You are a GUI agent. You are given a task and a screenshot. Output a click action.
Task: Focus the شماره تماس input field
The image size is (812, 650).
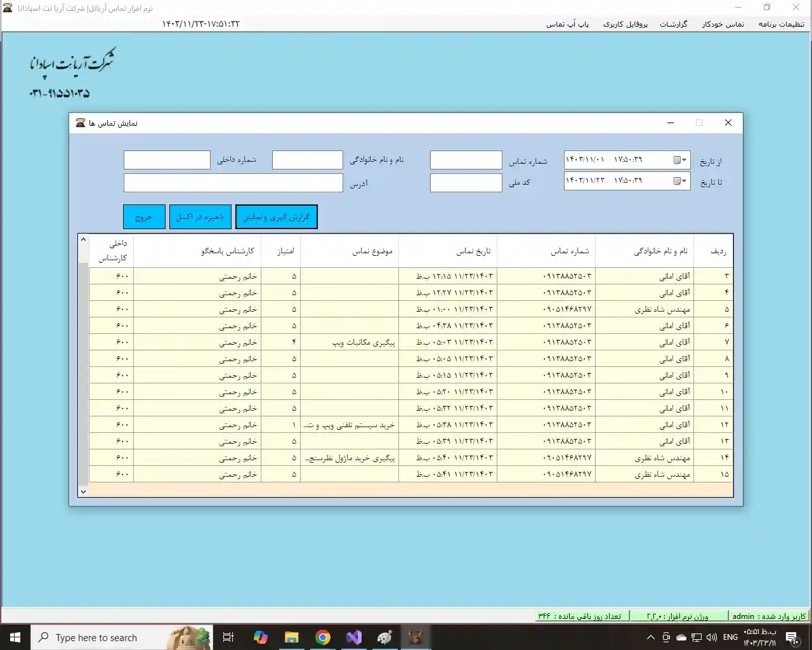[466, 160]
